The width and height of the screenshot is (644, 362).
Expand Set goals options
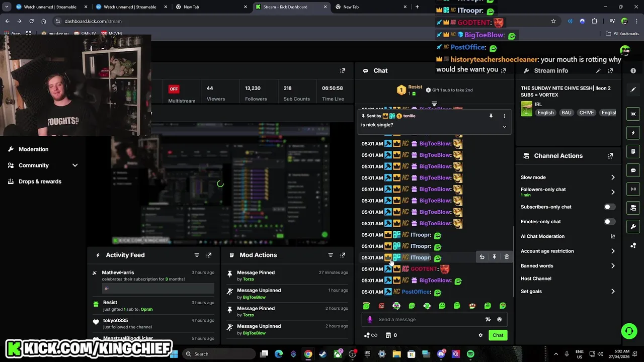(613, 292)
